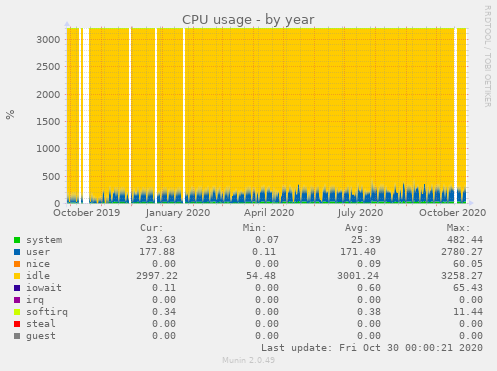Click the October 2019 axis label

point(87,213)
